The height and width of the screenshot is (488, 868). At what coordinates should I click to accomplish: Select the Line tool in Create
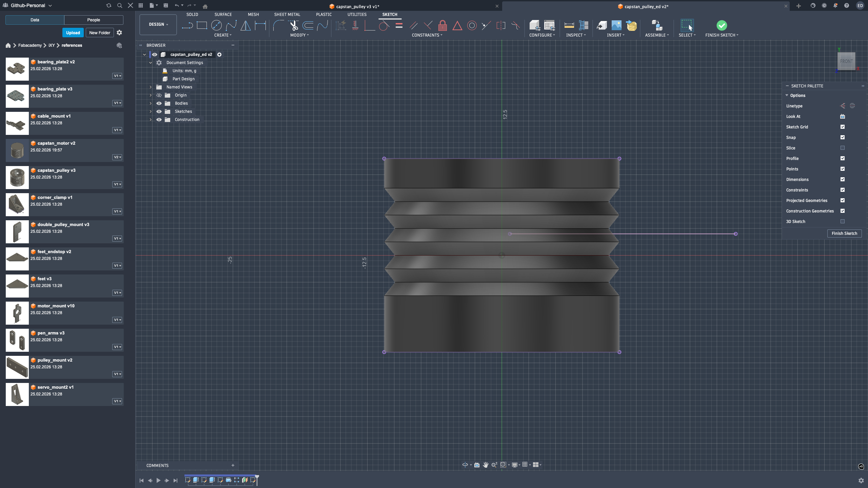point(187,25)
